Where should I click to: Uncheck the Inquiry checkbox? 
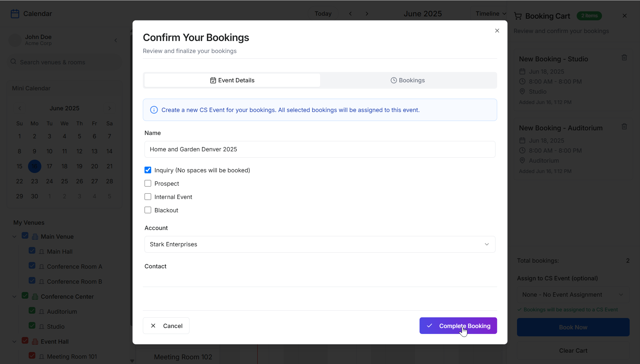coord(148,170)
